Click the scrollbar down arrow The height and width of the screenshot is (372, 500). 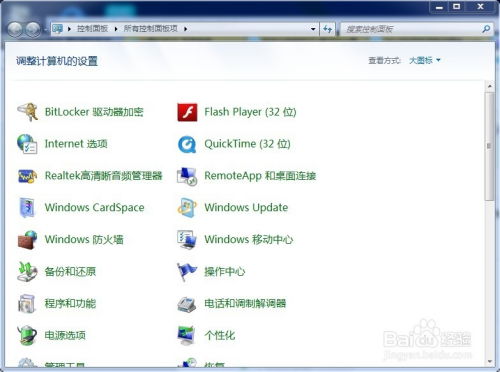[x=490, y=361]
